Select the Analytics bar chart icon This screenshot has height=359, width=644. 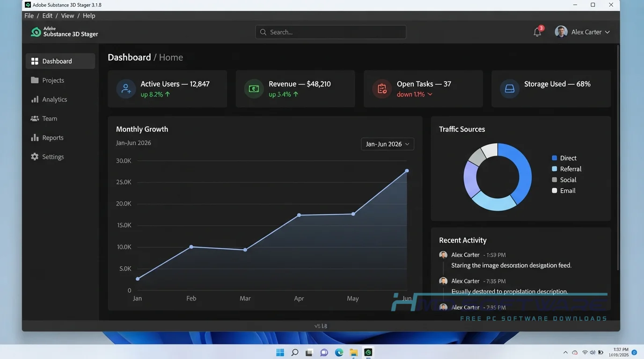coord(35,100)
